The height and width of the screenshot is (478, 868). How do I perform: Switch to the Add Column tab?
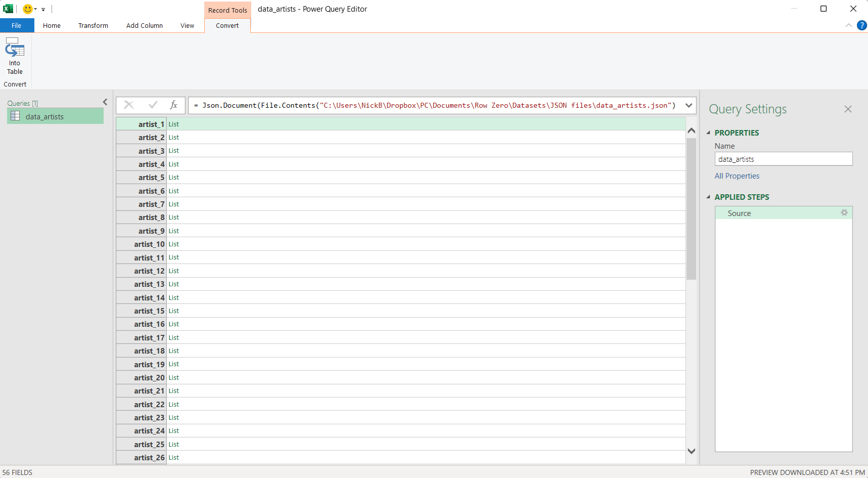pyautogui.click(x=145, y=25)
